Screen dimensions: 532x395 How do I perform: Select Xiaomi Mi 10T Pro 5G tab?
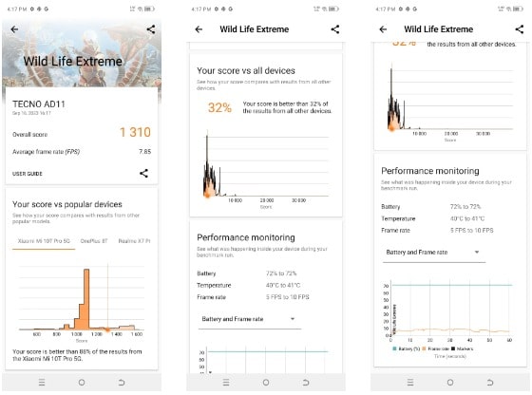click(44, 241)
